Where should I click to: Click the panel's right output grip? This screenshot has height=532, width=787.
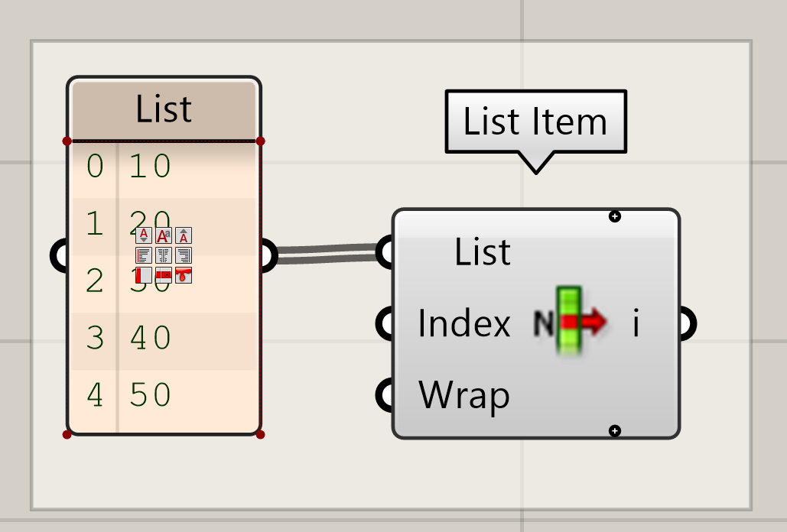point(266,255)
